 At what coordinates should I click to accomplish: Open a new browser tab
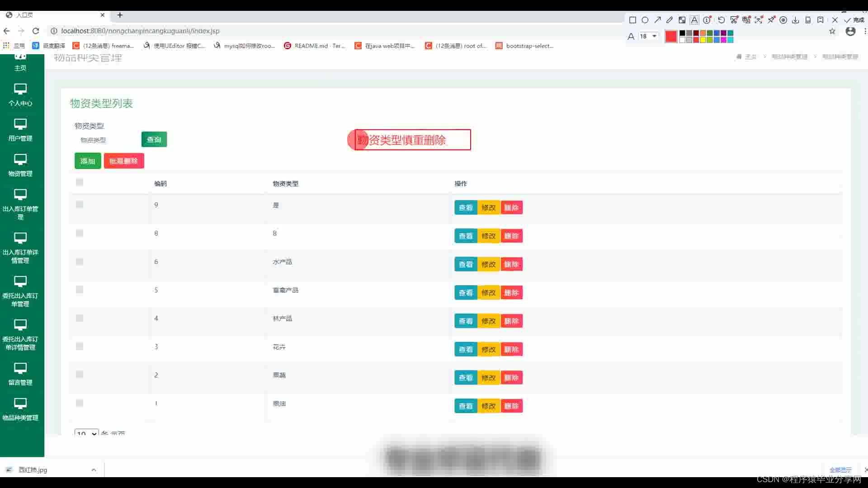120,15
